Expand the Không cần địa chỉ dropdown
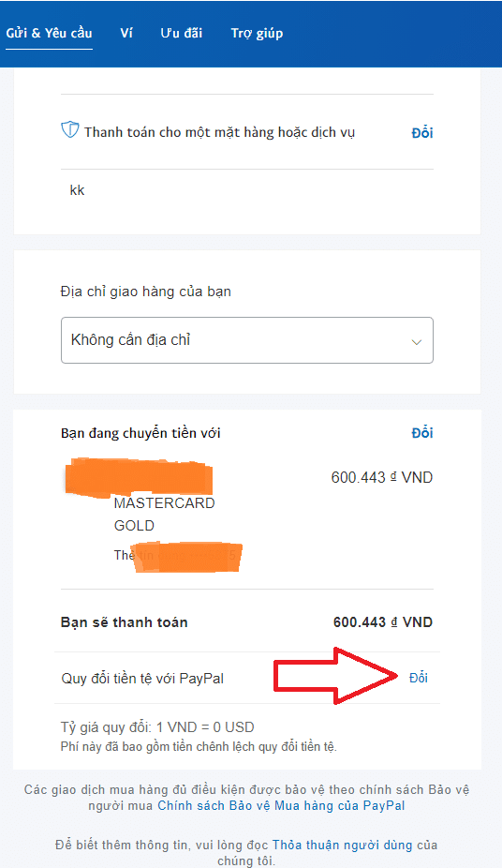502x868 pixels. click(247, 340)
